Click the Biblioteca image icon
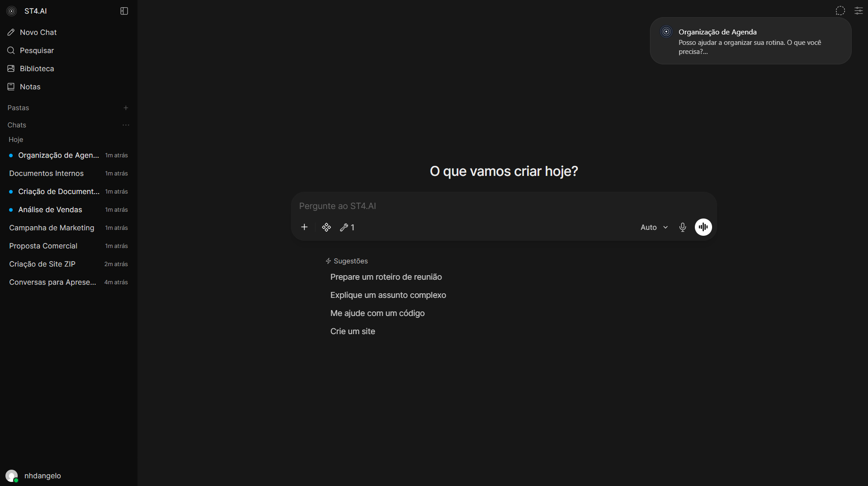 pos(11,68)
